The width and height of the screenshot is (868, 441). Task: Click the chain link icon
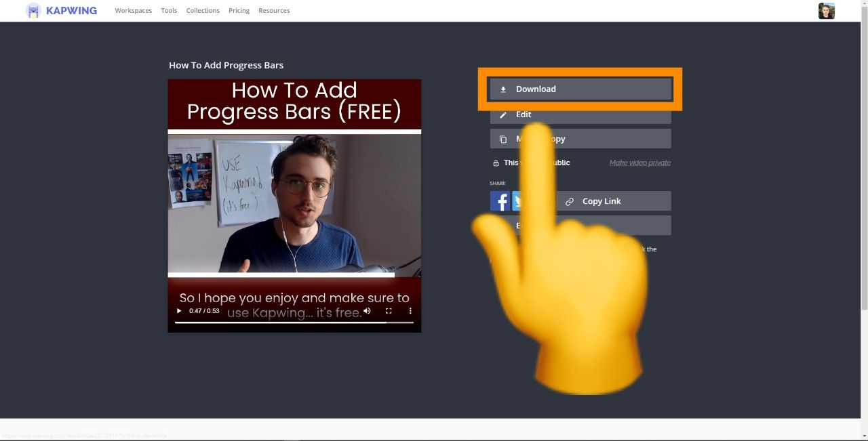(570, 202)
